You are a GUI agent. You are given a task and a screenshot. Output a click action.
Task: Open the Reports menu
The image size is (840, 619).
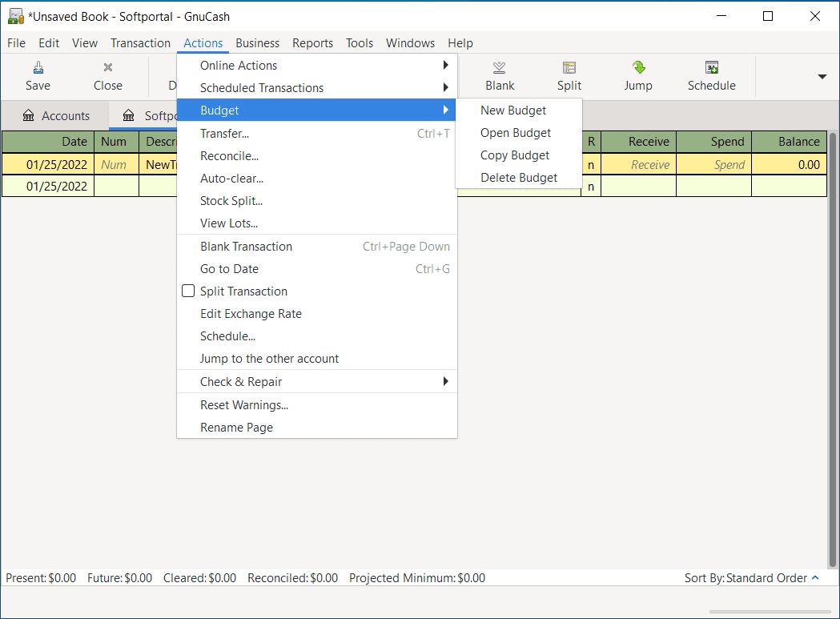[312, 43]
